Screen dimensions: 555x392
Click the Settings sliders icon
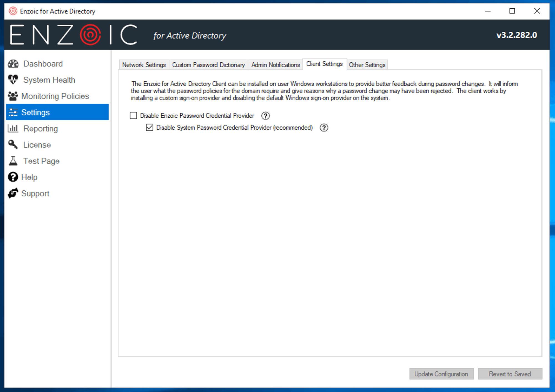pyautogui.click(x=13, y=112)
